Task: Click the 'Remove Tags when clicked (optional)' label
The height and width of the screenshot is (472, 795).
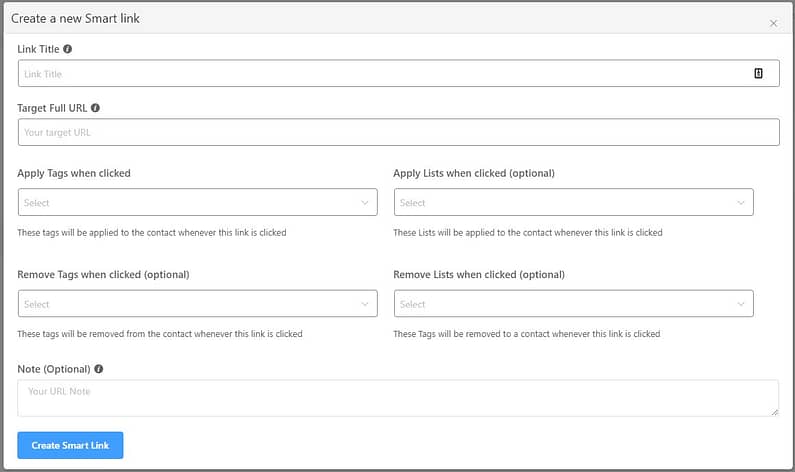Action: [103, 275]
